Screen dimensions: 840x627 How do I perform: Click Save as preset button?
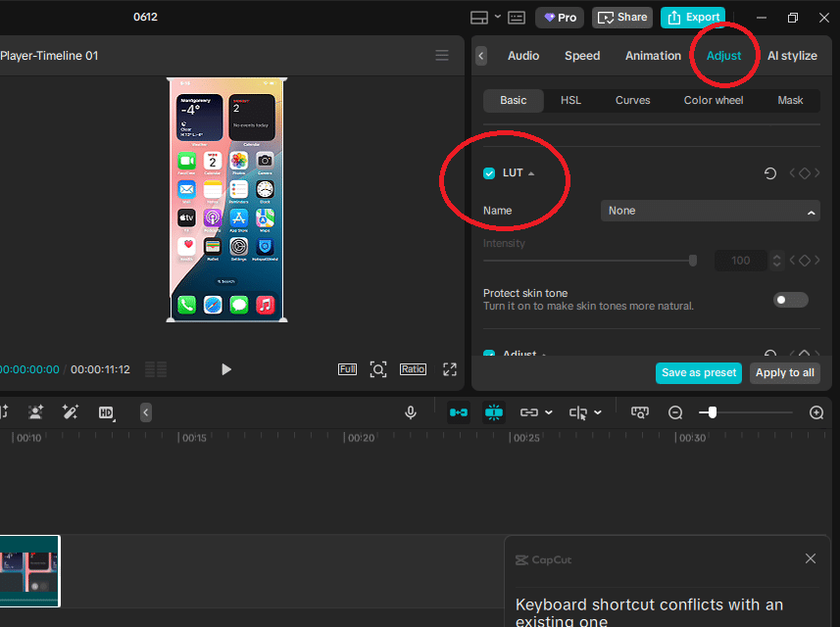(x=699, y=373)
